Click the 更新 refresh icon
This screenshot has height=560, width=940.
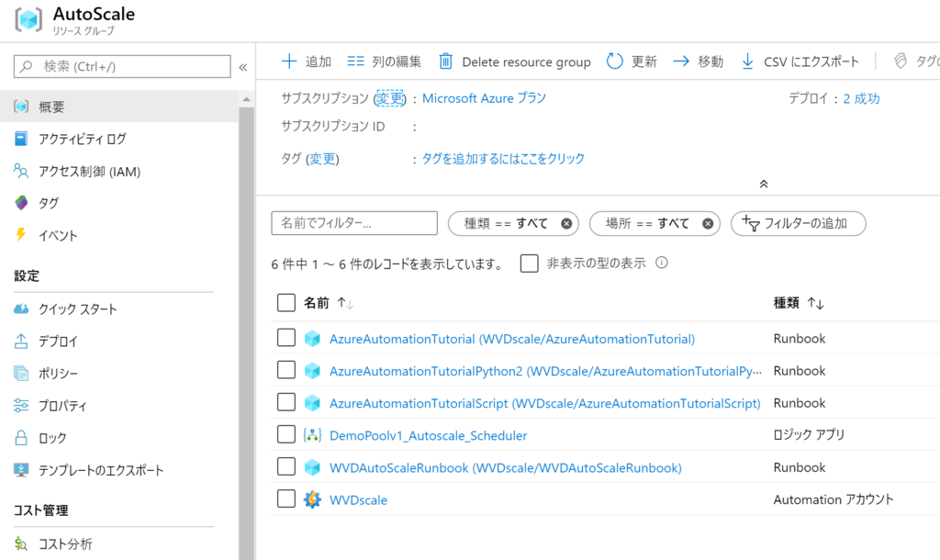(614, 62)
